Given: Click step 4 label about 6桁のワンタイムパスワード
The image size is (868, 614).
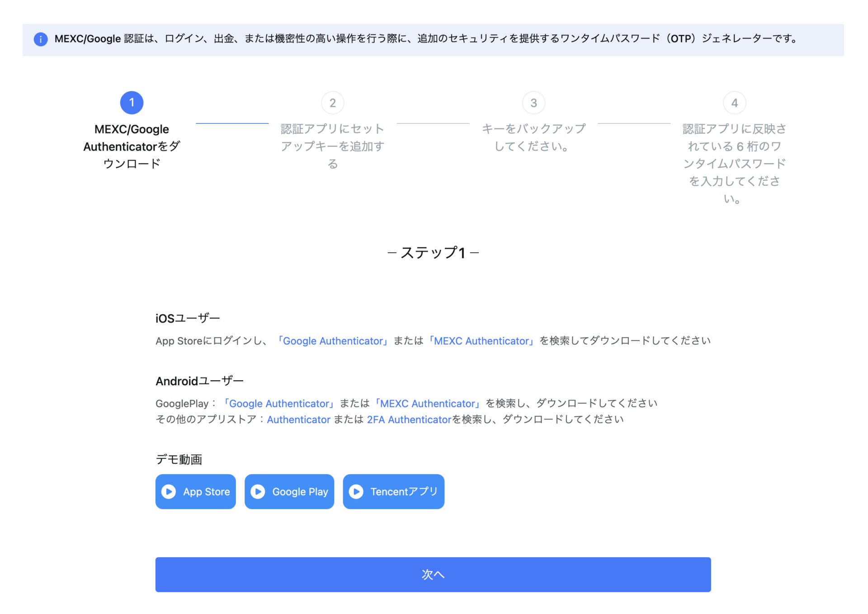Looking at the screenshot, I should (x=735, y=164).
